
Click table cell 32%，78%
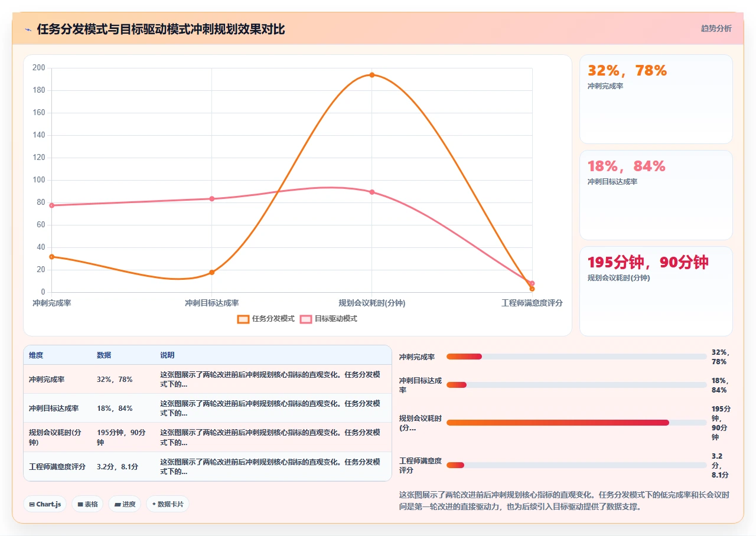[115, 380]
